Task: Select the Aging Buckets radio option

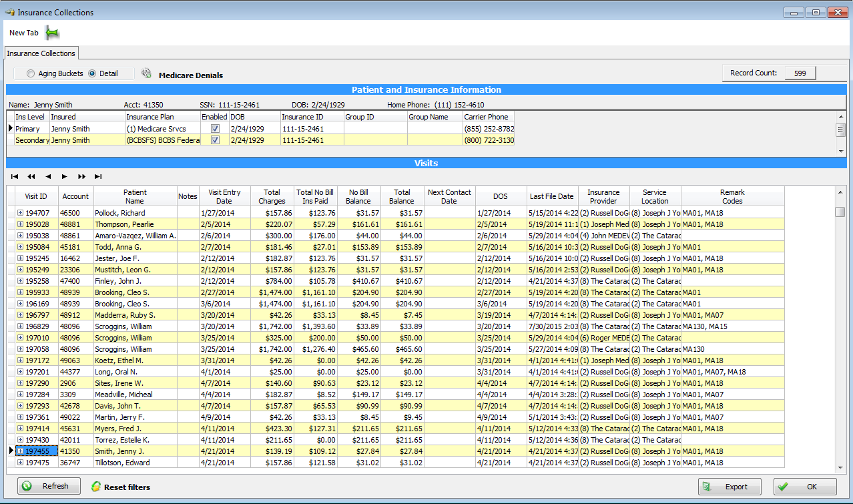Action: (31, 74)
